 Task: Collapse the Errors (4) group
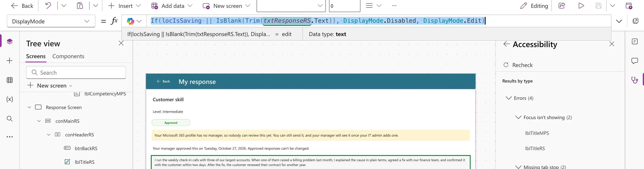tap(509, 98)
